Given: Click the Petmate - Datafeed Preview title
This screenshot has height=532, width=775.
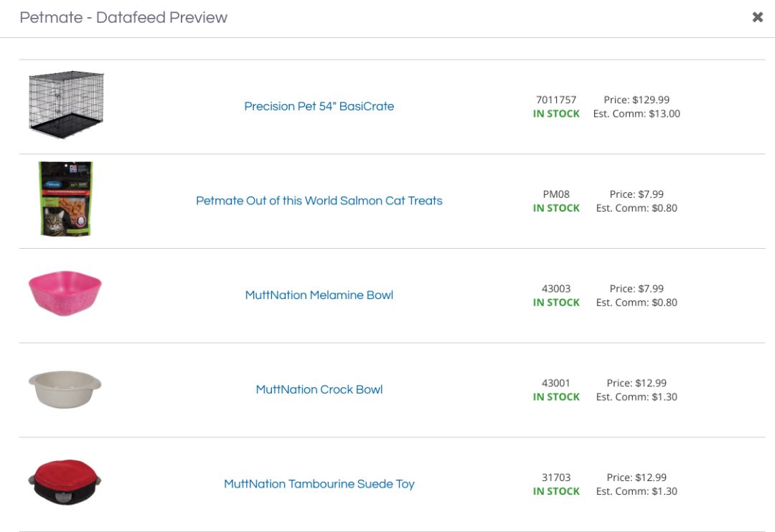Looking at the screenshot, I should click(123, 18).
